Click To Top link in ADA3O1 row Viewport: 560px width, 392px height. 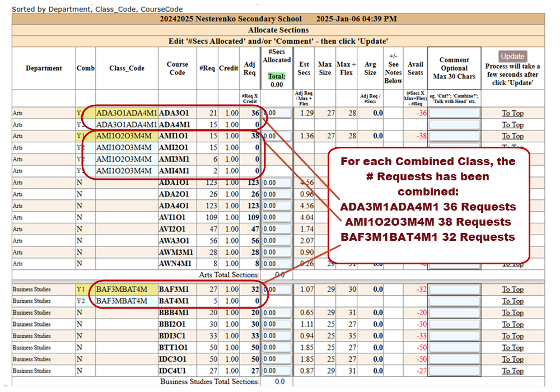click(x=512, y=113)
